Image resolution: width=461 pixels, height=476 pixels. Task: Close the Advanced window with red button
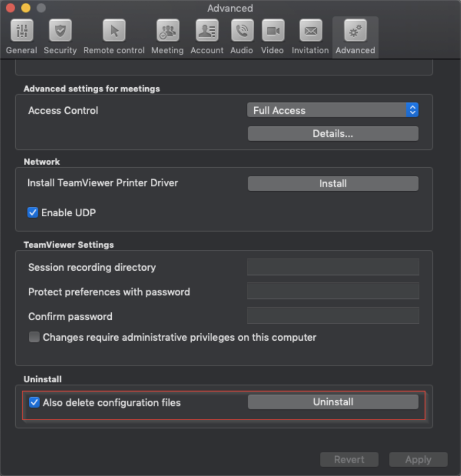tap(10, 8)
